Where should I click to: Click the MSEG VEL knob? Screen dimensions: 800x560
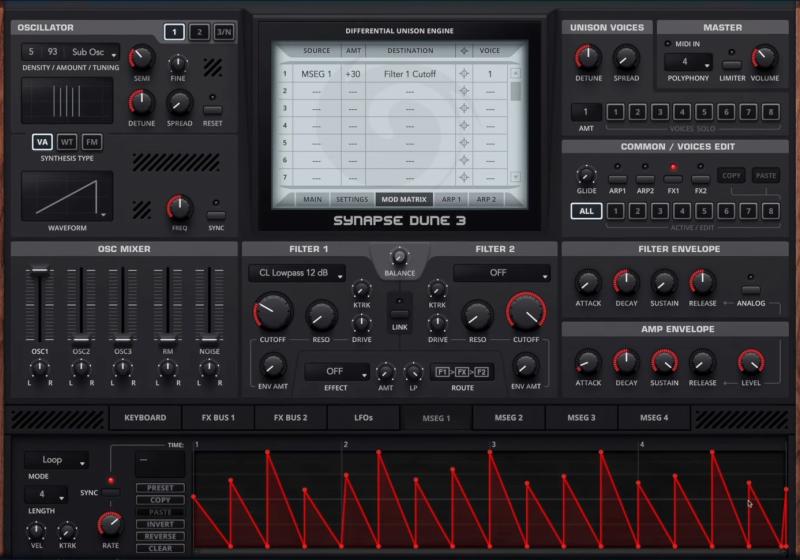[36, 531]
